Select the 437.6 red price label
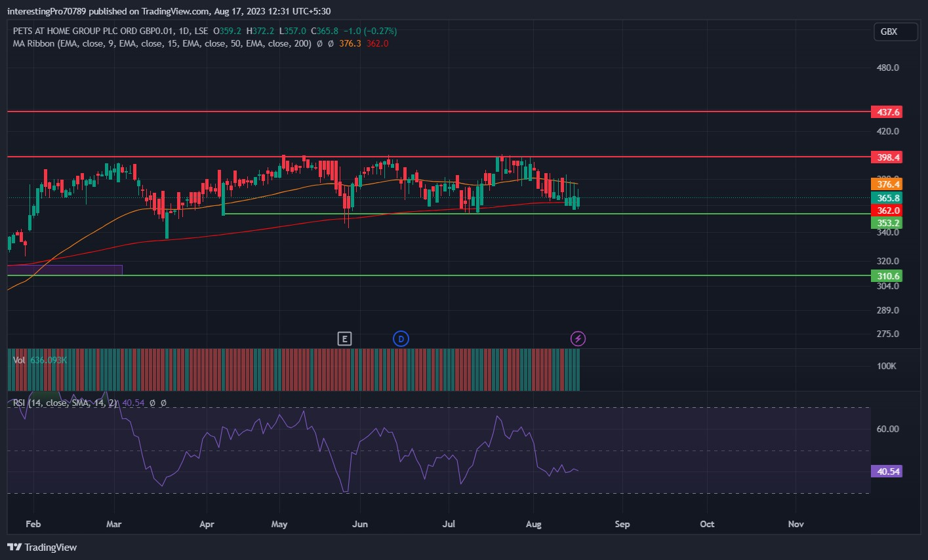The width and height of the screenshot is (928, 560). pos(886,112)
